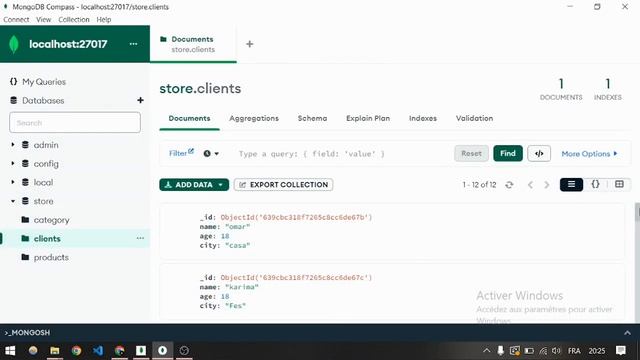Select the local database
Image resolution: width=640 pixels, height=360 pixels.
(43, 182)
